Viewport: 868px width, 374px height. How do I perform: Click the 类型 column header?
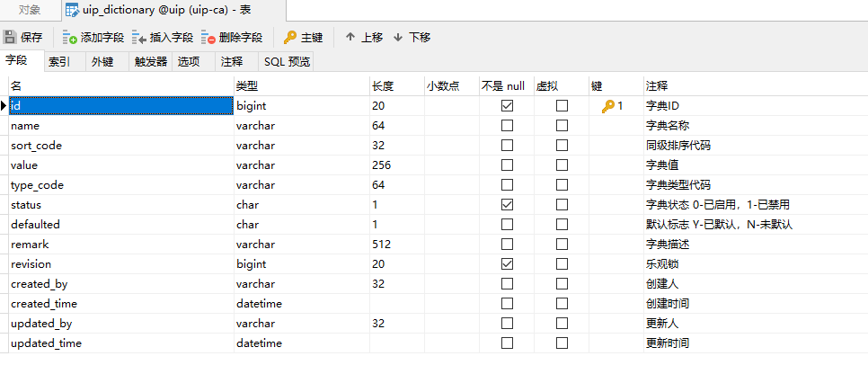[x=302, y=86]
